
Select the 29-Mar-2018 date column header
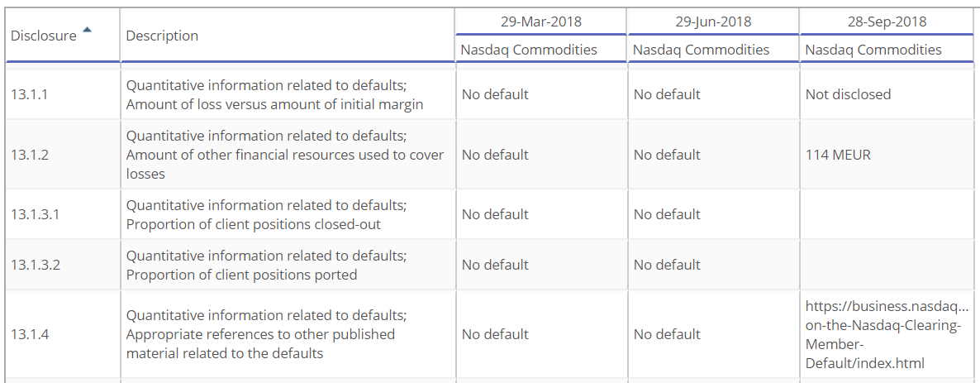coord(540,22)
